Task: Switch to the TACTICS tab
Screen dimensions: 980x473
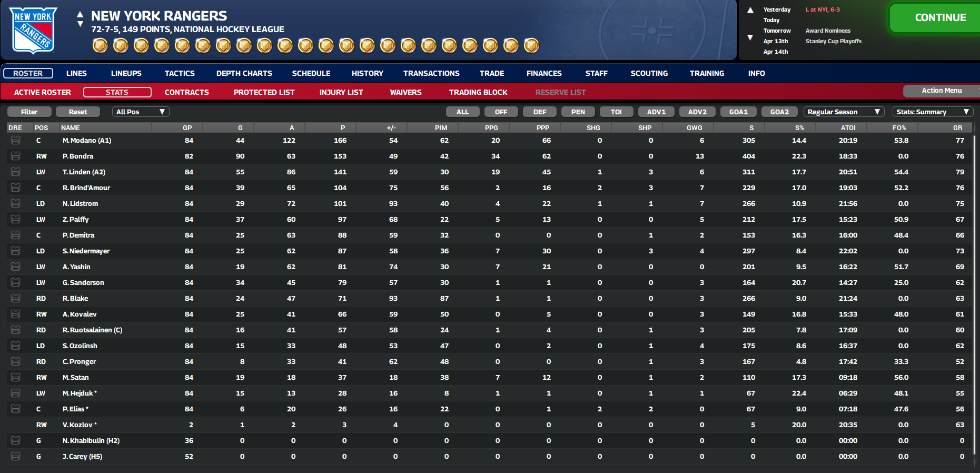Action: (x=180, y=73)
